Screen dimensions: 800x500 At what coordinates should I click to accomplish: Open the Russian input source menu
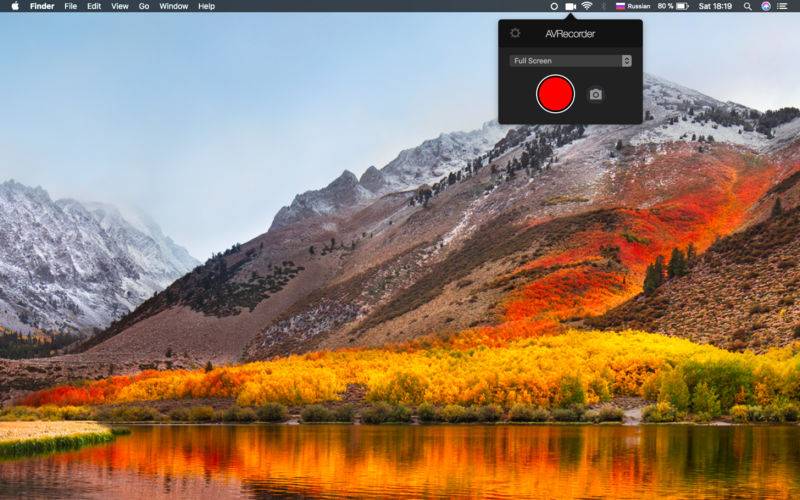click(633, 6)
